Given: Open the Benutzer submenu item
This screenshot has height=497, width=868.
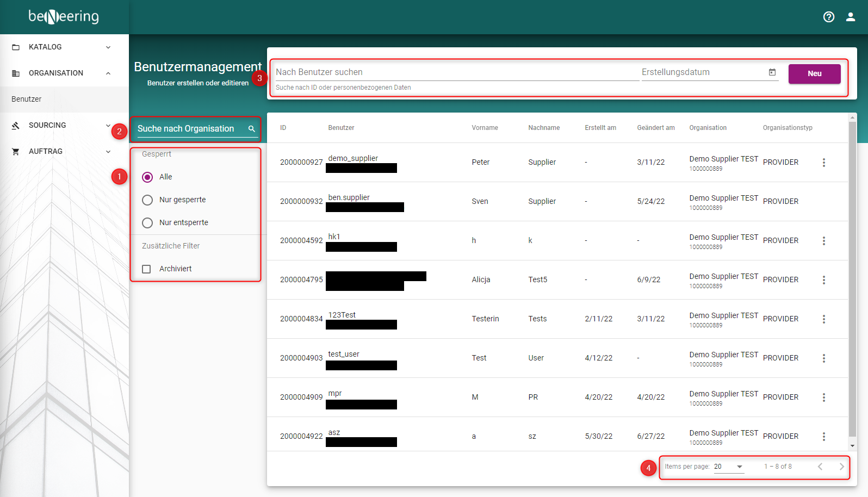Looking at the screenshot, I should (x=27, y=100).
